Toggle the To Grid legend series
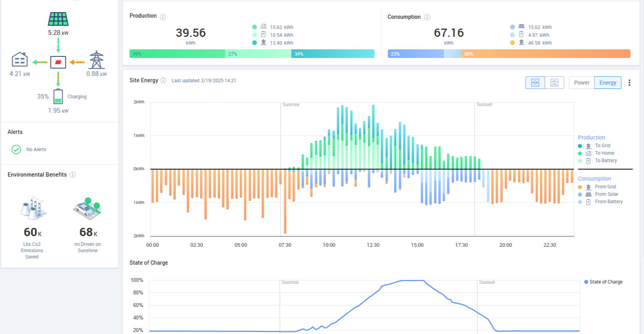 tap(602, 146)
